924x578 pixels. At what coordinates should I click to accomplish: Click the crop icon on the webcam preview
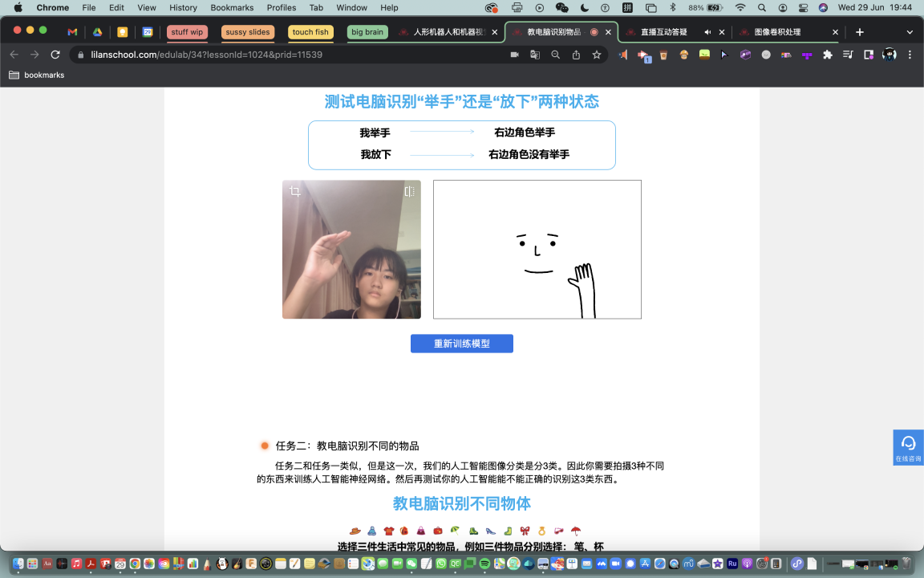295,191
